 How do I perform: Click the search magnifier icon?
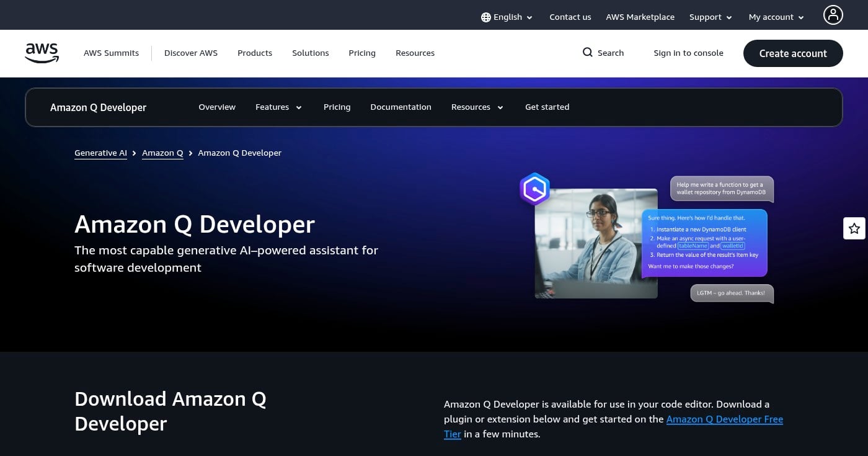588,53
